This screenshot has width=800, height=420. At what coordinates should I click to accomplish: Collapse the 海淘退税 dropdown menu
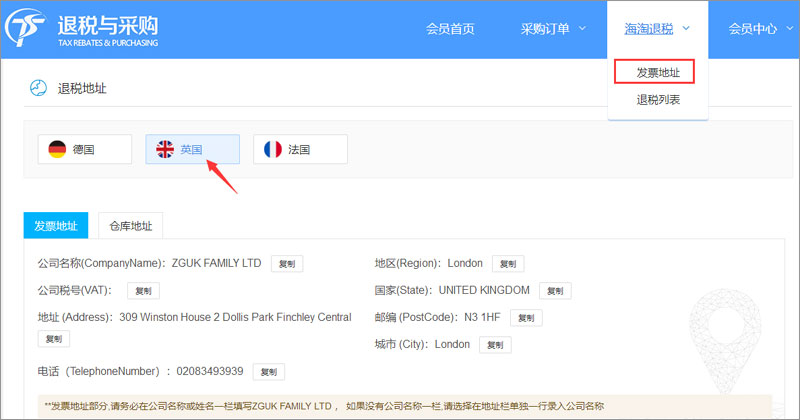(x=657, y=29)
